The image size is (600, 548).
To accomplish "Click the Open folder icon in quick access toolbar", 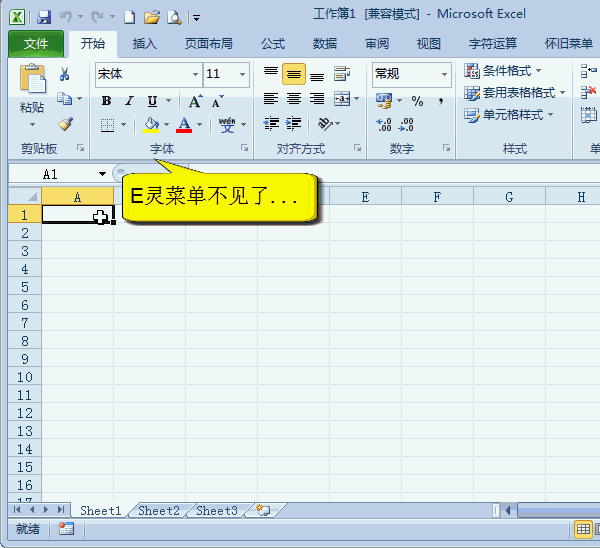I will pyautogui.click(x=152, y=17).
